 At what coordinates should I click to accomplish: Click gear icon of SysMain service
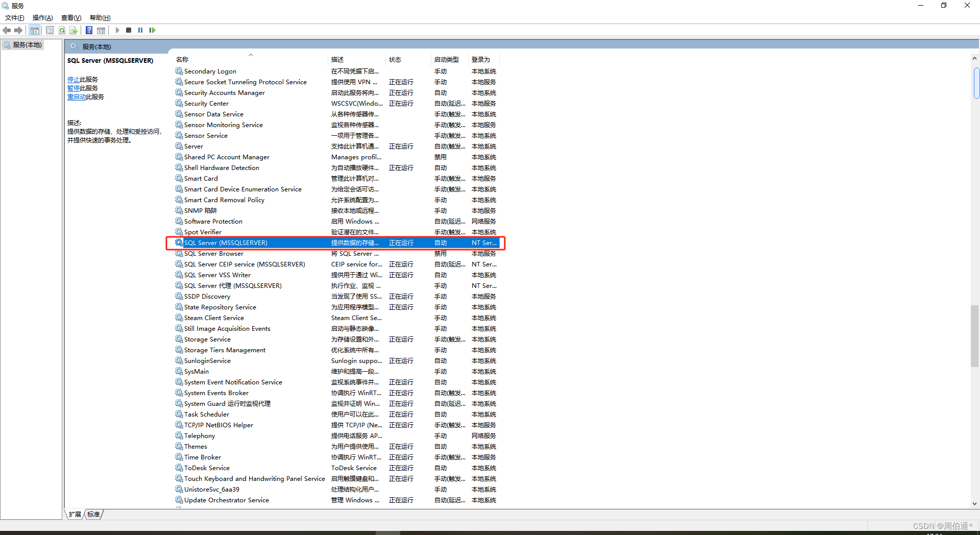179,371
